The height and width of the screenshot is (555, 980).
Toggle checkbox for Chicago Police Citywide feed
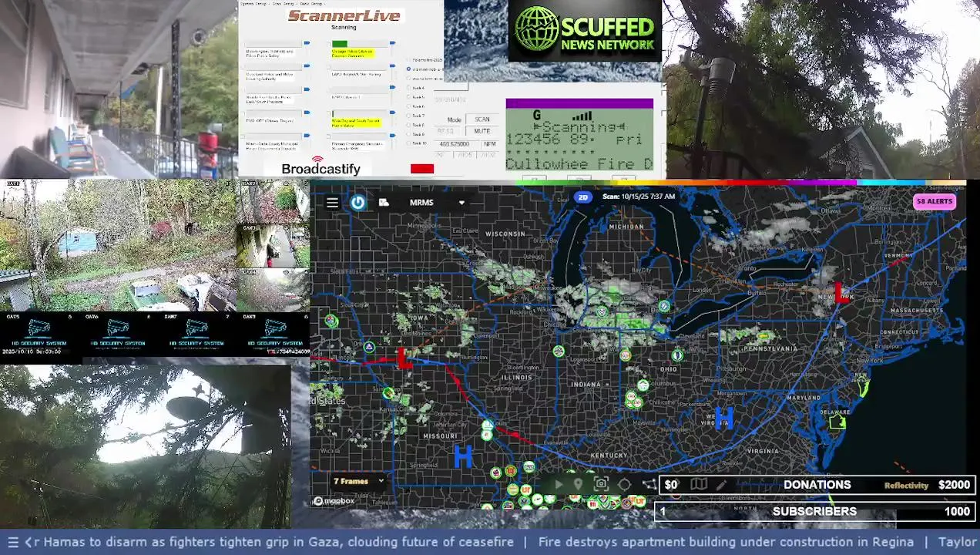click(329, 44)
